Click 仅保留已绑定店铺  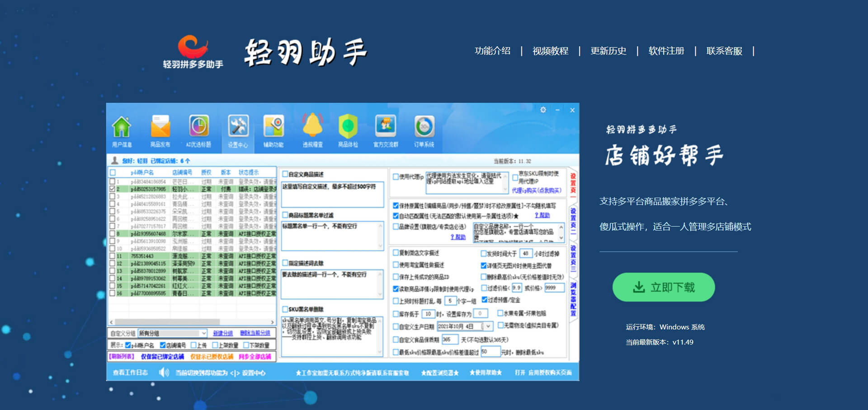point(162,357)
